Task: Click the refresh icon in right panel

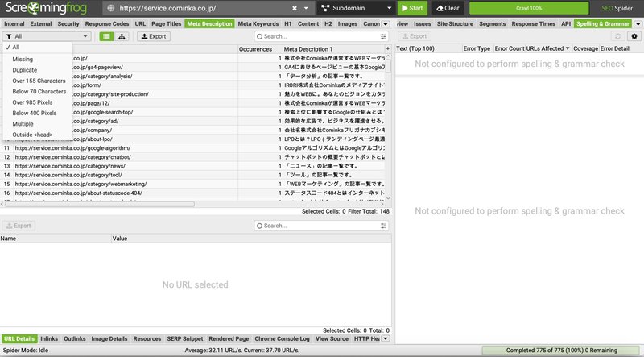Action: [x=617, y=36]
